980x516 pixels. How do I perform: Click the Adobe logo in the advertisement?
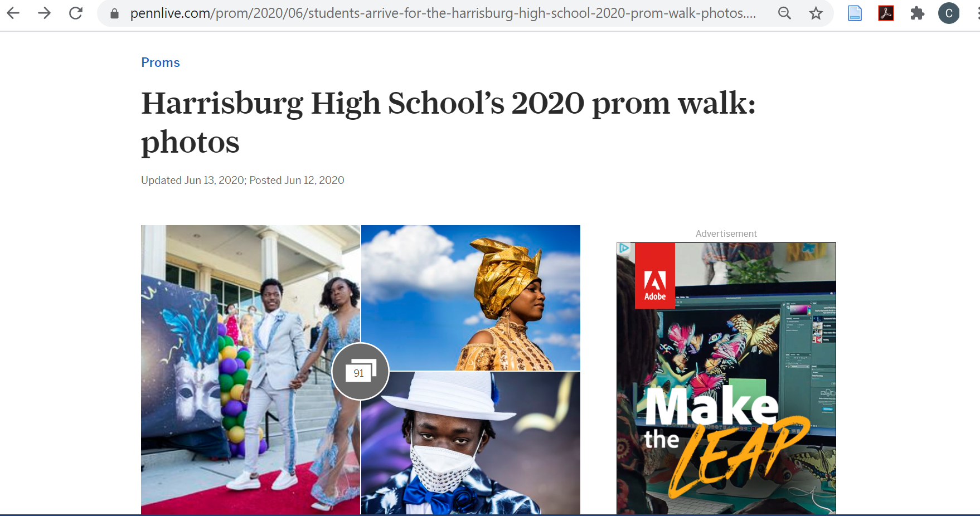point(655,275)
